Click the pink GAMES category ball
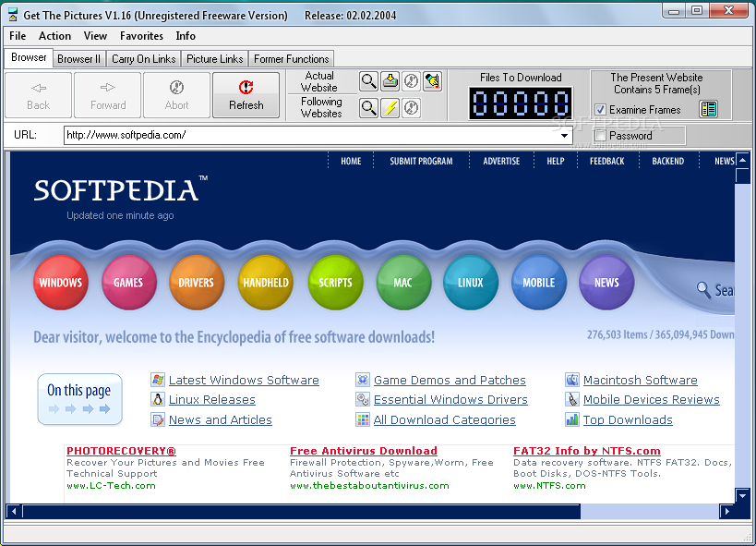 click(x=128, y=283)
